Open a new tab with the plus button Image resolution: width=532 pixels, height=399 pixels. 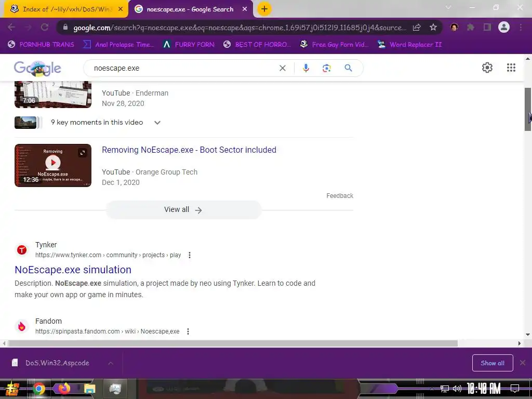tap(264, 9)
